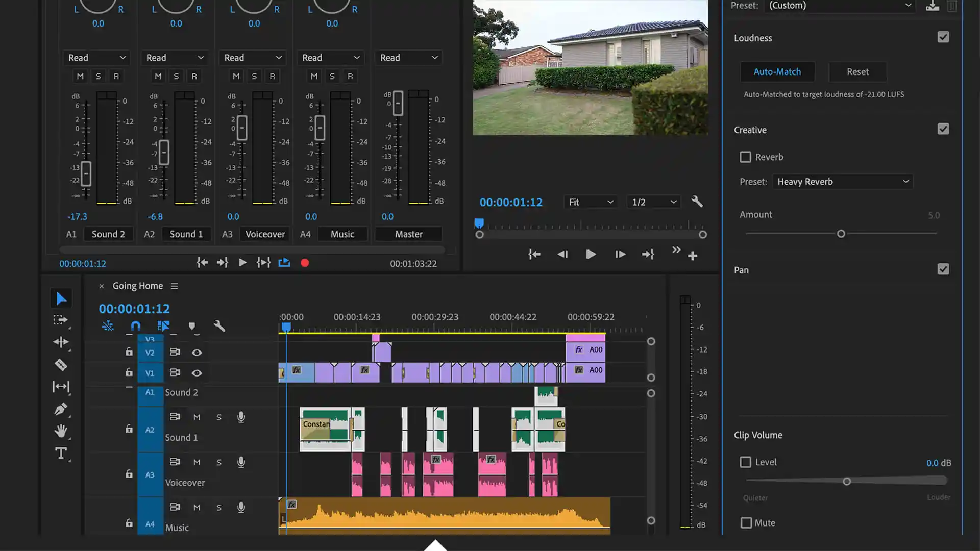The width and height of the screenshot is (980, 551).
Task: Enable voice-over record on Voiceover track
Action: 241,462
